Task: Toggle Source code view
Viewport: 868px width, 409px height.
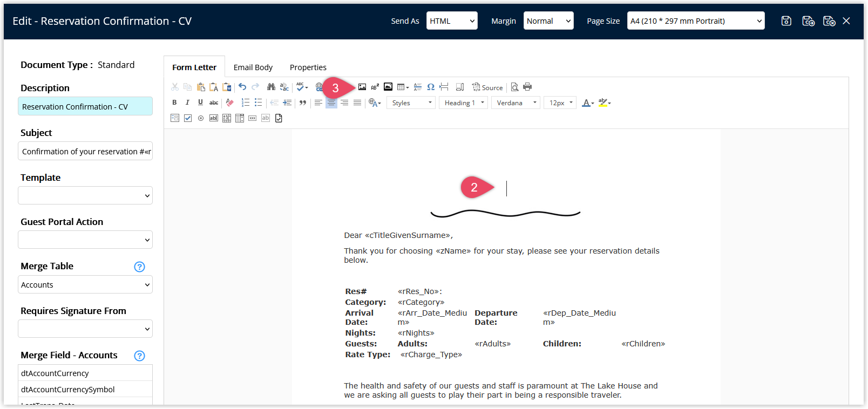Action: click(x=487, y=87)
